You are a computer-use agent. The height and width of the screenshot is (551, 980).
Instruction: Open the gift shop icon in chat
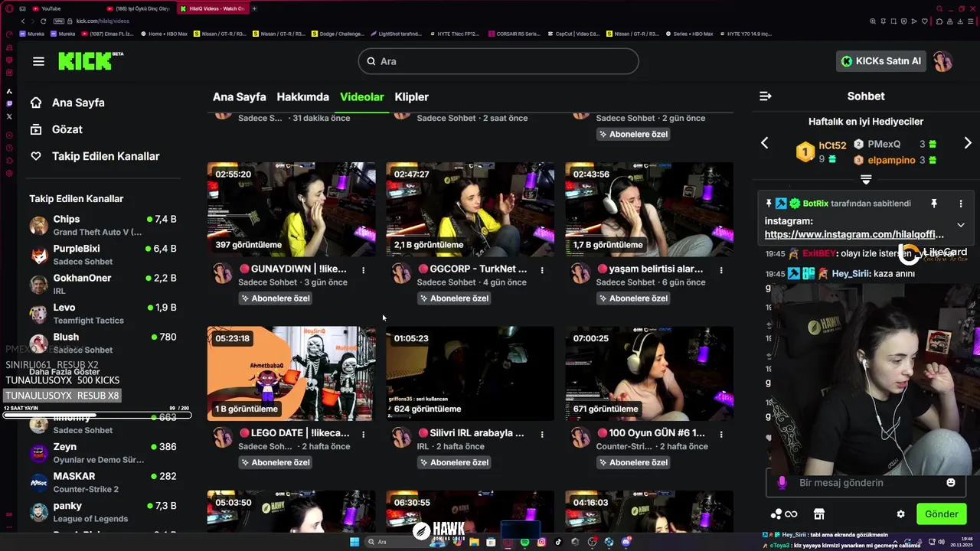(x=819, y=514)
